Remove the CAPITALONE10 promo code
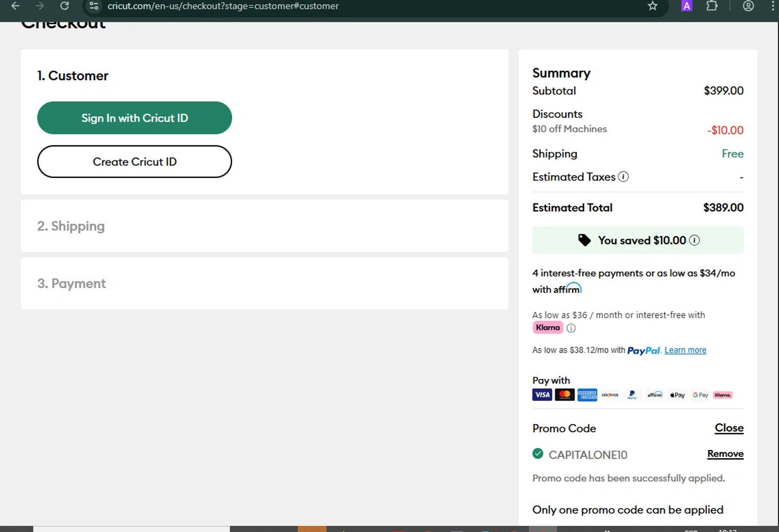The height and width of the screenshot is (532, 779). [726, 454]
